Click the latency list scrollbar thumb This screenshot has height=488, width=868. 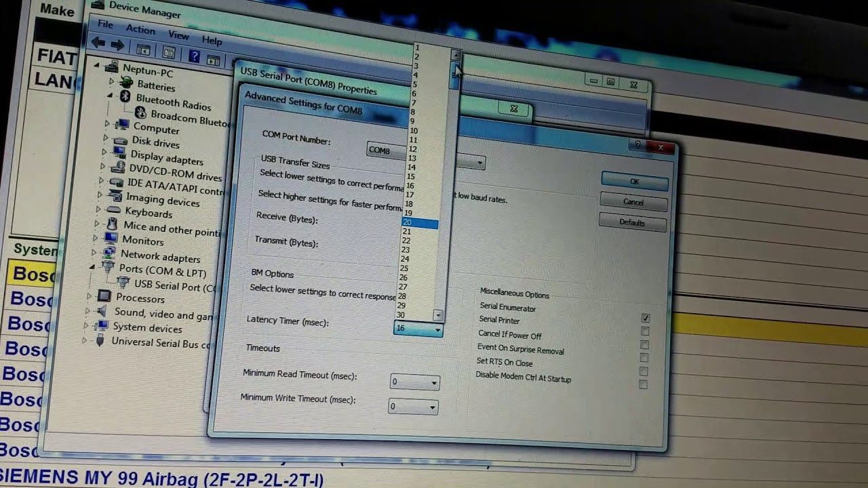click(x=454, y=75)
